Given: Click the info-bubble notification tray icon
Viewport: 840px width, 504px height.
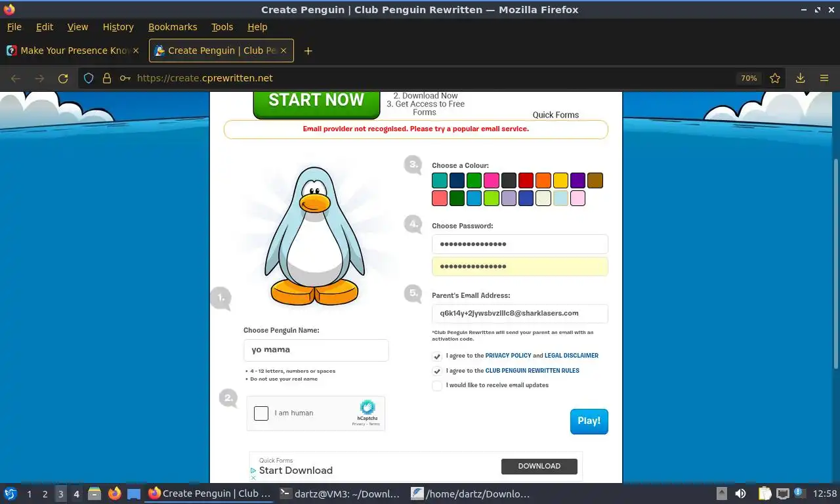Looking at the screenshot, I should (799, 492).
